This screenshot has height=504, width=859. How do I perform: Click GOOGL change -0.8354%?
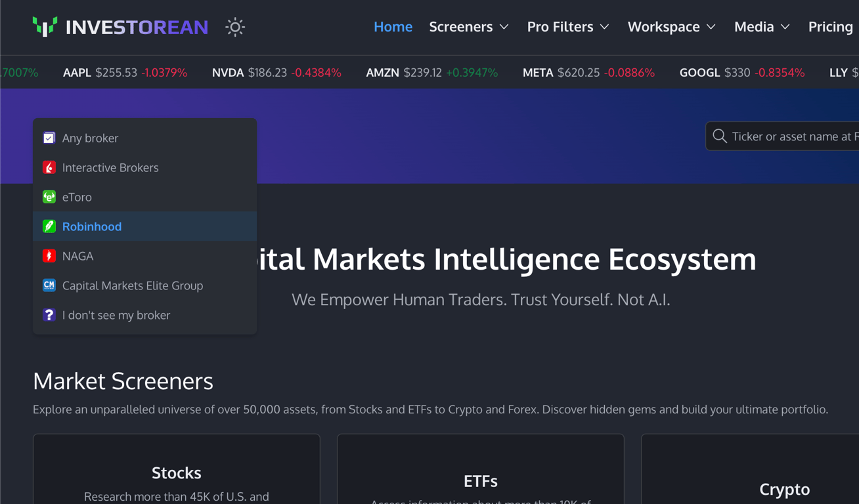(x=780, y=73)
